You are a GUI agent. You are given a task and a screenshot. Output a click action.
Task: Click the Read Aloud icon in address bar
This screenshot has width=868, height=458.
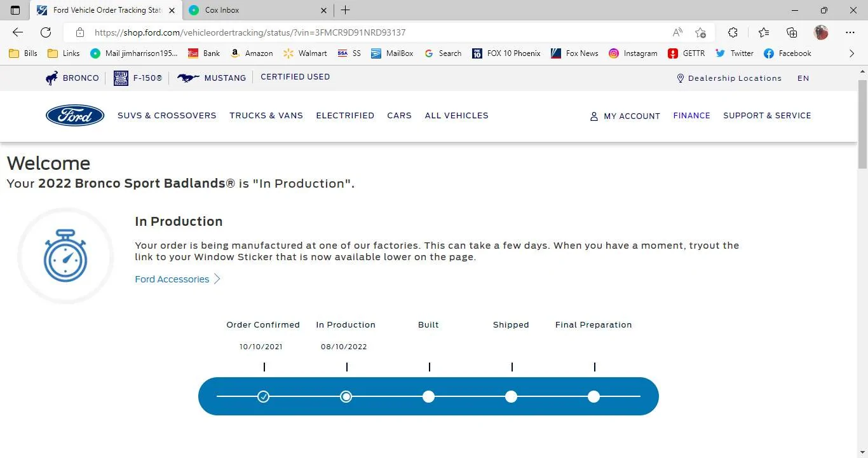click(x=677, y=32)
